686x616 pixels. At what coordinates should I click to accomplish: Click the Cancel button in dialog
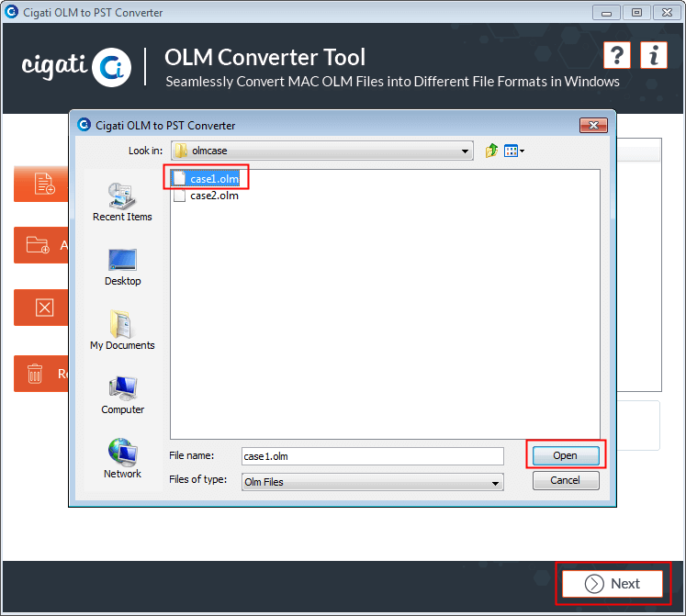tap(566, 480)
